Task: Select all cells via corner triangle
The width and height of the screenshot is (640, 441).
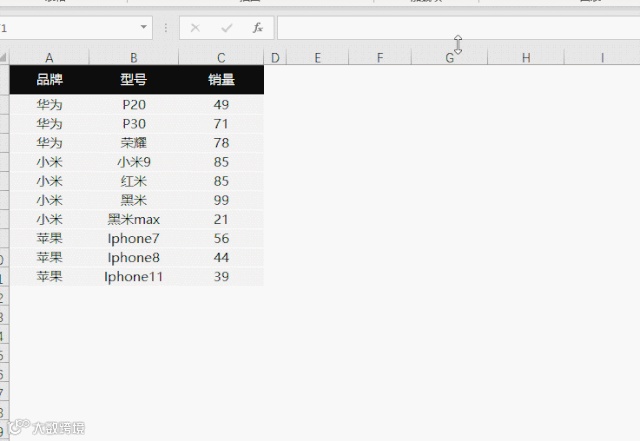Action: (4, 57)
